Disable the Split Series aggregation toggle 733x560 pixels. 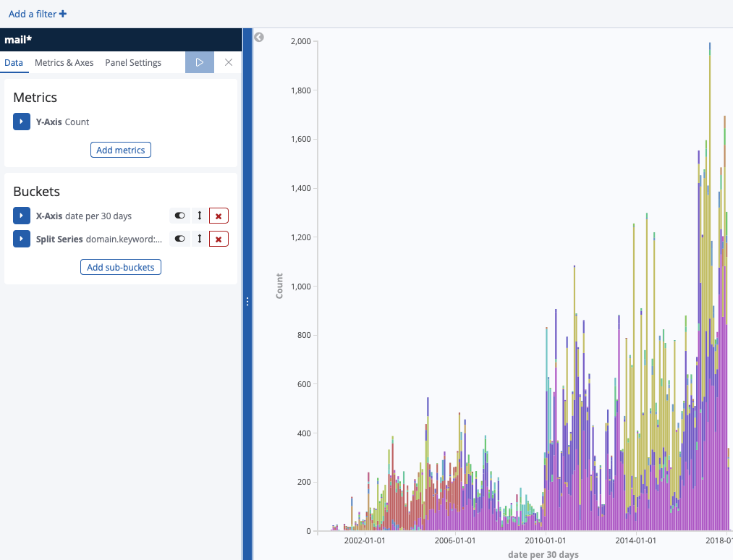179,239
